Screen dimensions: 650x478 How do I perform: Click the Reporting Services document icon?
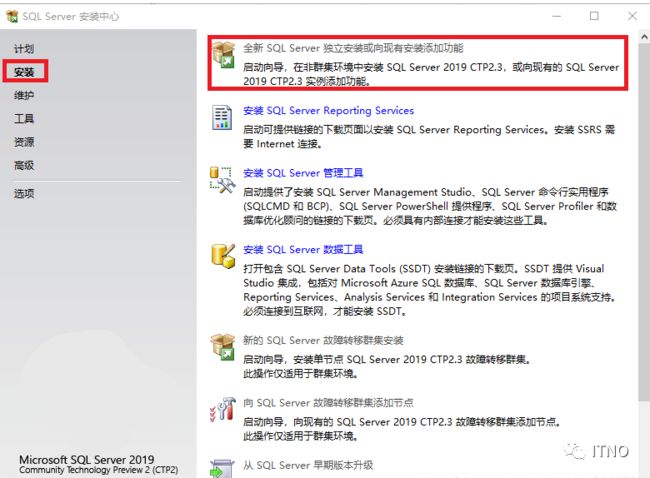click(222, 118)
